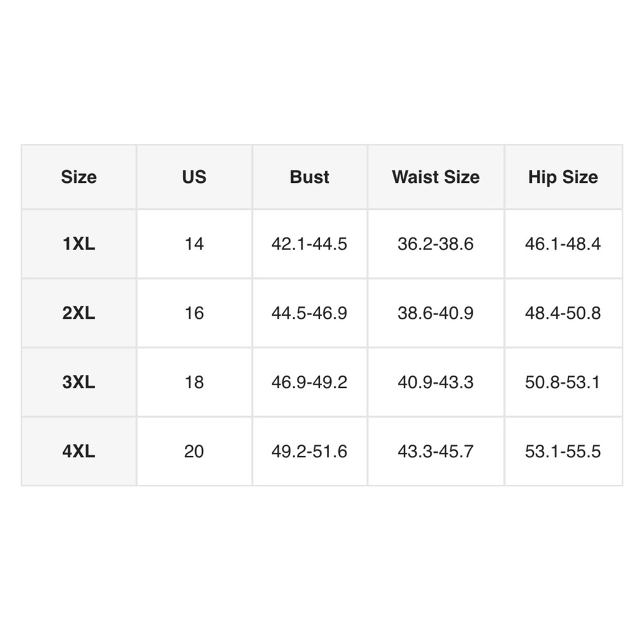This screenshot has height=644, width=644.
Task: Select waist value 43.3-45.7
Action: (x=436, y=451)
